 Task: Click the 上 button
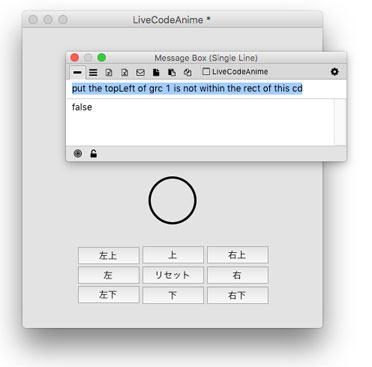pos(173,255)
